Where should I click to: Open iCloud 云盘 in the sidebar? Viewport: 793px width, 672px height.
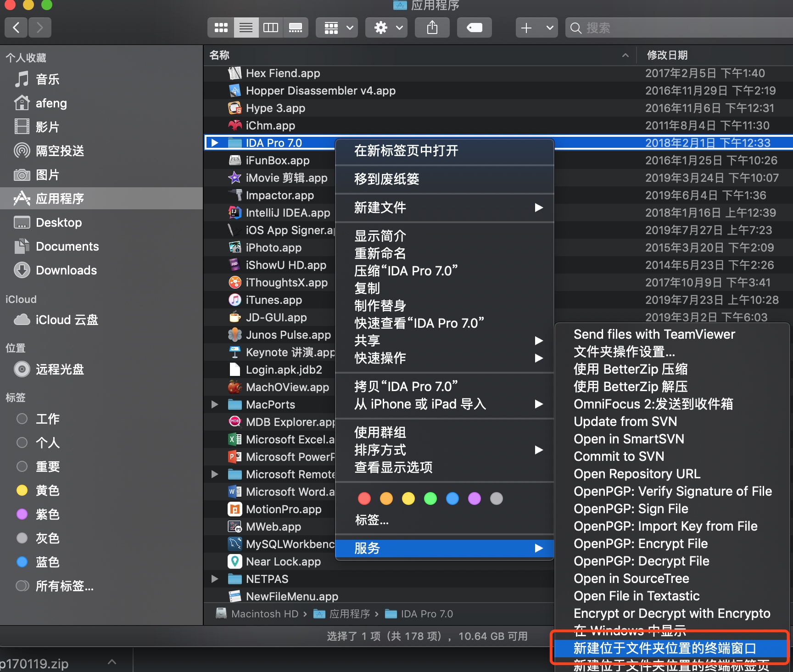(x=101, y=319)
